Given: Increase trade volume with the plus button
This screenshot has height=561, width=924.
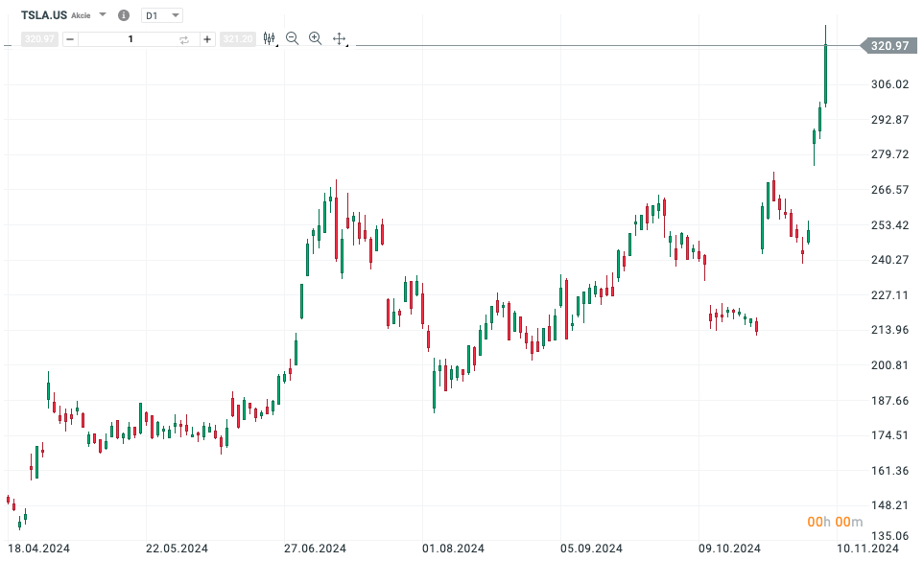Looking at the screenshot, I should [x=207, y=39].
